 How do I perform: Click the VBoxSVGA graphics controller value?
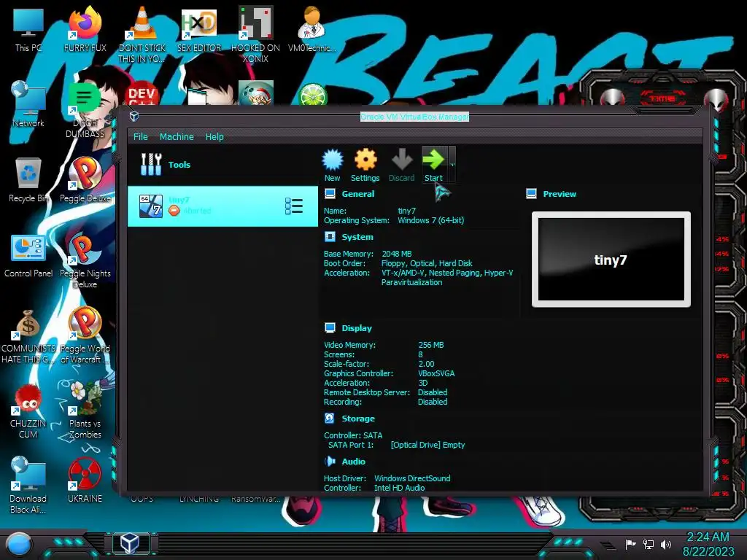[x=436, y=373]
